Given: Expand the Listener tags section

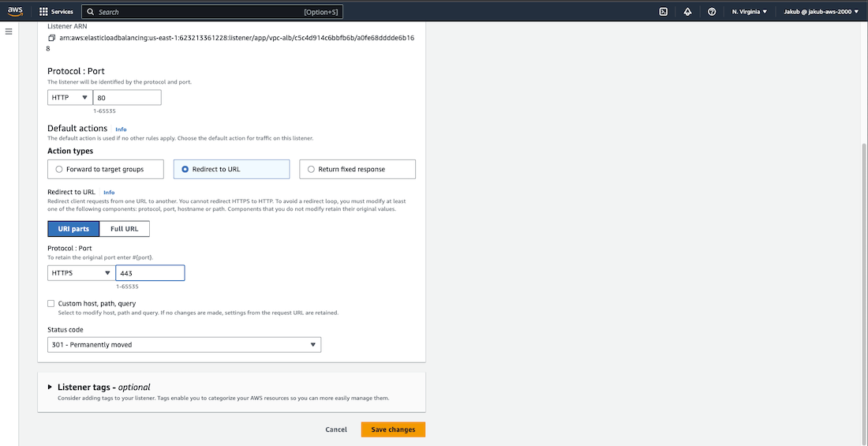Looking at the screenshot, I should click(51, 388).
